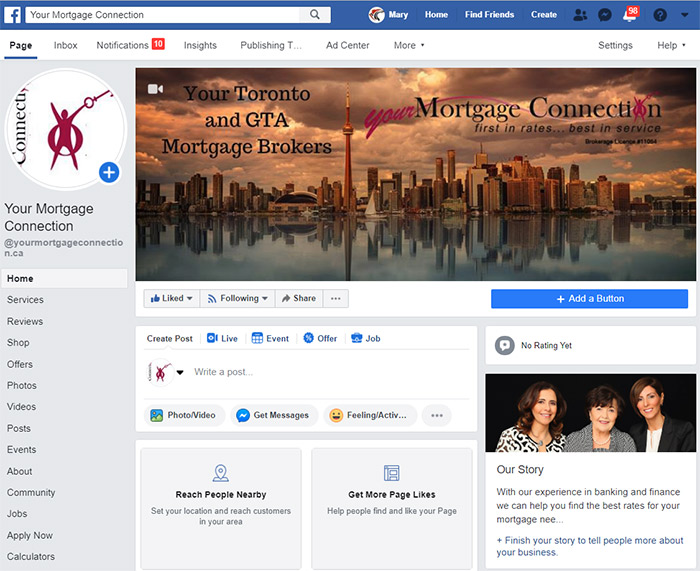
Task: Open the Following dropdown button
Action: click(x=238, y=298)
